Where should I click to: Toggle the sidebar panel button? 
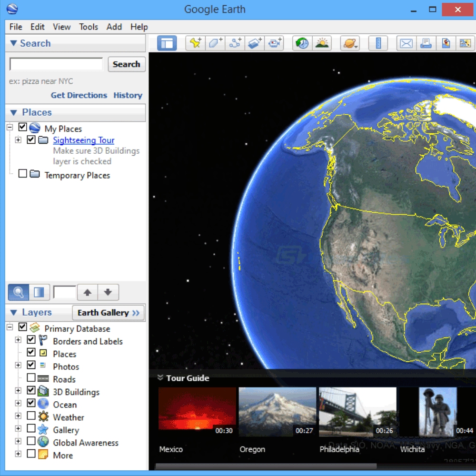pos(167,43)
